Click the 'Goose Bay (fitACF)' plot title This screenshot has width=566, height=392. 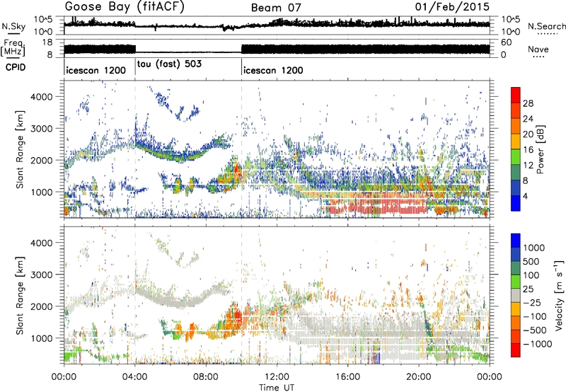click(x=125, y=7)
